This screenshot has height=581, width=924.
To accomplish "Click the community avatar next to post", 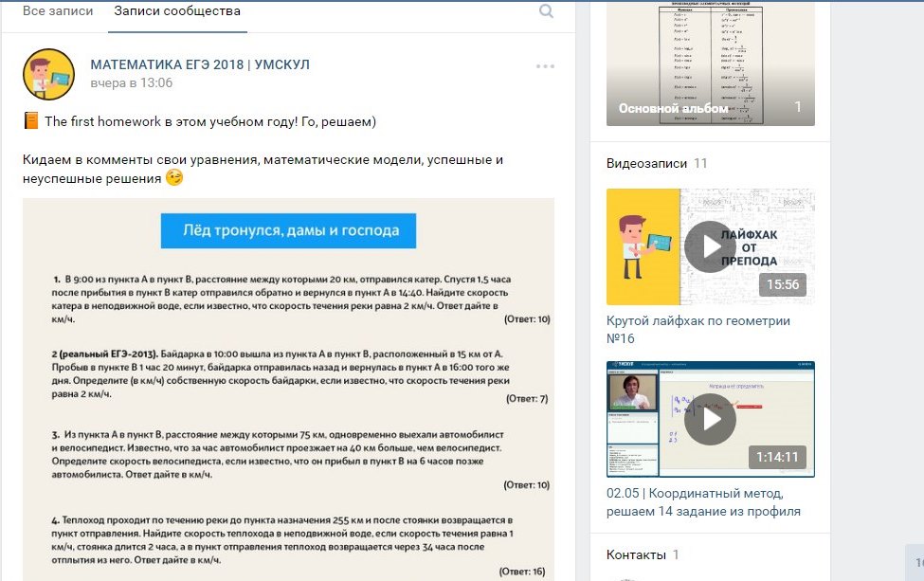I will (48, 74).
